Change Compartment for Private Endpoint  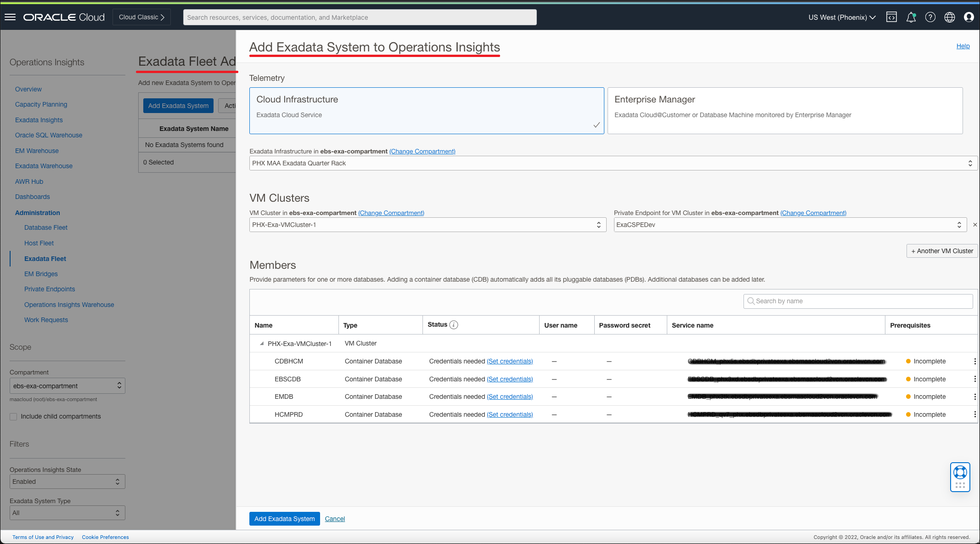click(813, 213)
